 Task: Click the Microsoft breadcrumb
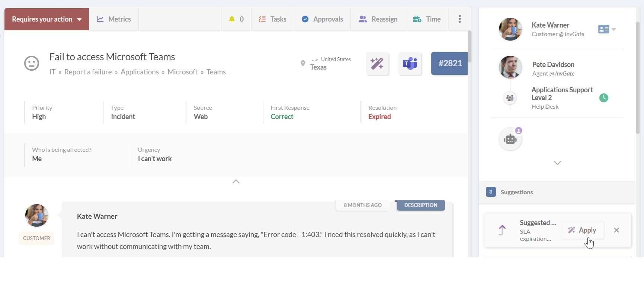click(x=183, y=72)
